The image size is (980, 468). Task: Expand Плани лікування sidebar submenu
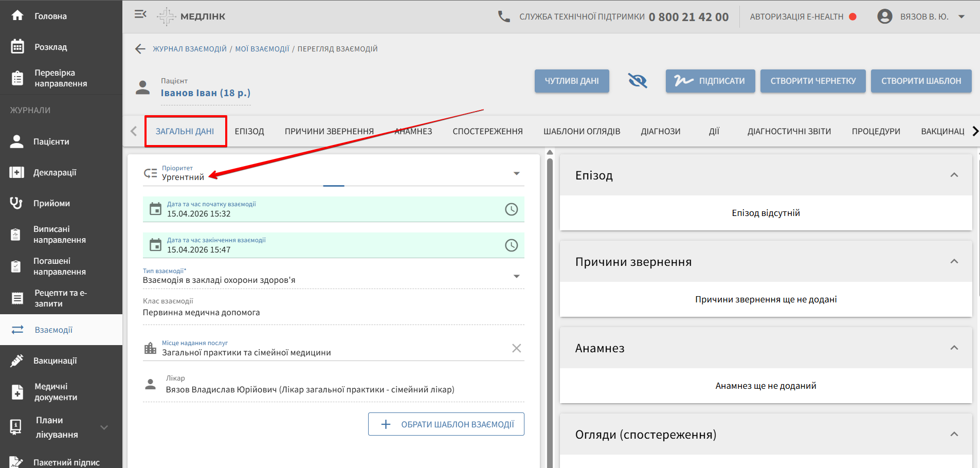point(104,427)
